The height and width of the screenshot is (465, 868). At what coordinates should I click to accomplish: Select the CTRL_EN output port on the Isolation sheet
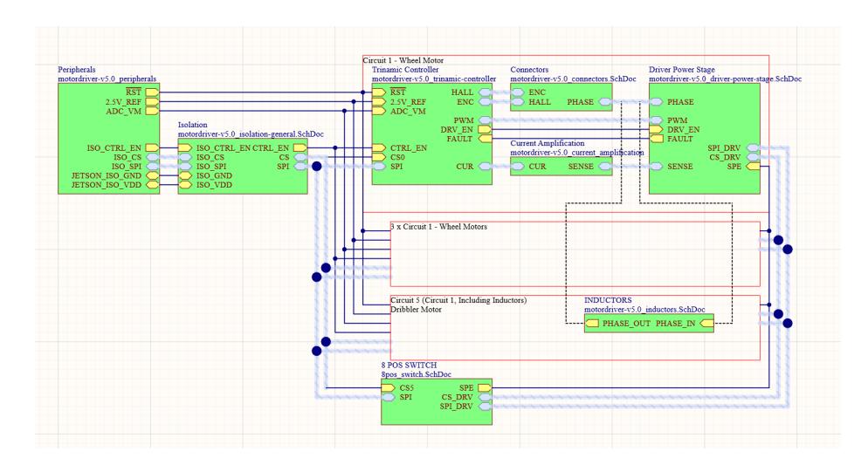(x=300, y=148)
